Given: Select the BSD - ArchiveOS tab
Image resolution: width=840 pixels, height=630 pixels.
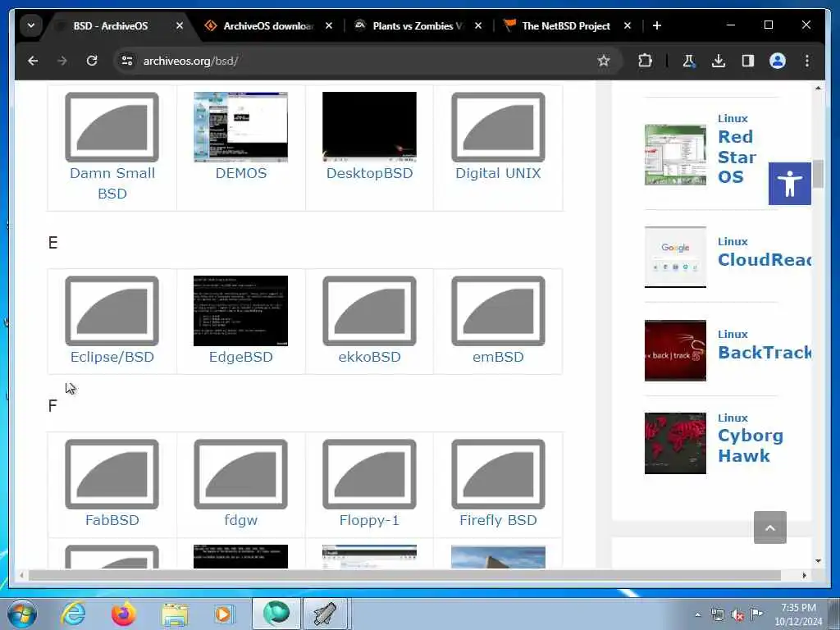Looking at the screenshot, I should (x=111, y=25).
